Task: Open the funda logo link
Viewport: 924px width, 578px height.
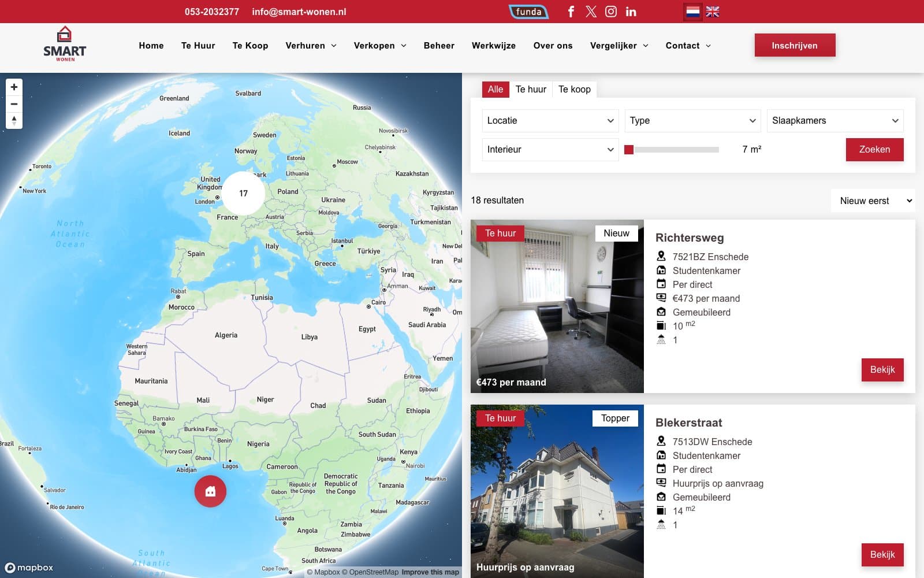Action: point(528,12)
